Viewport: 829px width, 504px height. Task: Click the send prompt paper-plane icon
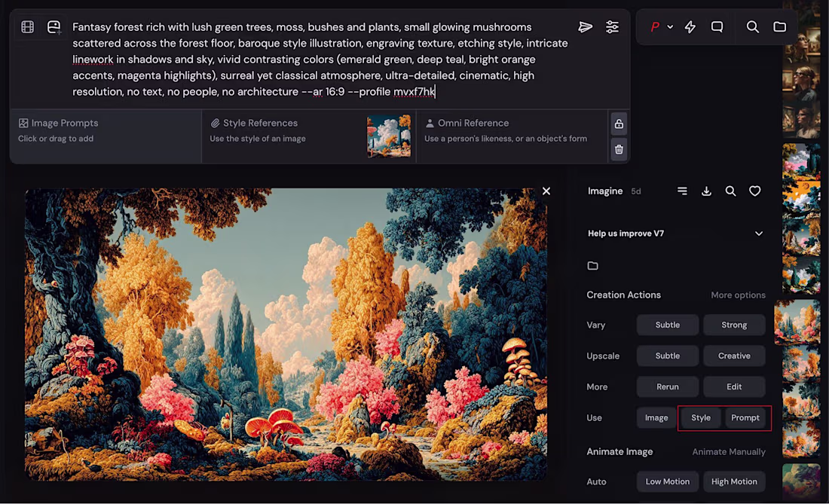[585, 27]
